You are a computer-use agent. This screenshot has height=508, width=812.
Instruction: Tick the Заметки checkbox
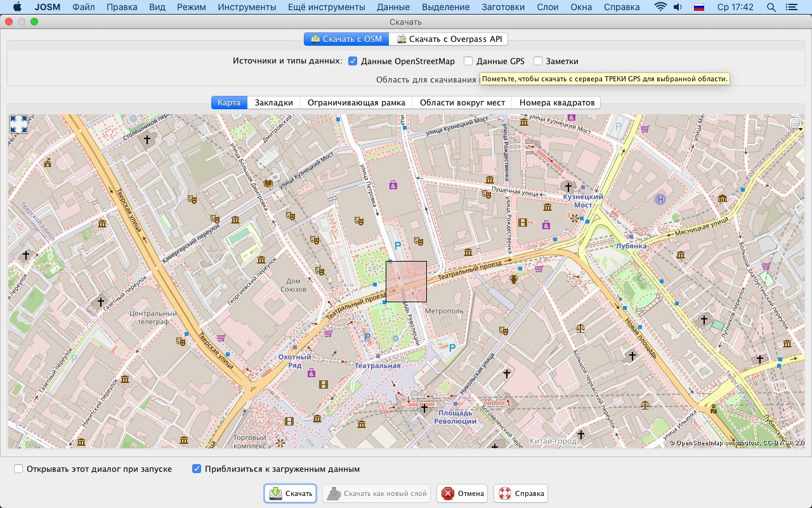click(x=538, y=62)
